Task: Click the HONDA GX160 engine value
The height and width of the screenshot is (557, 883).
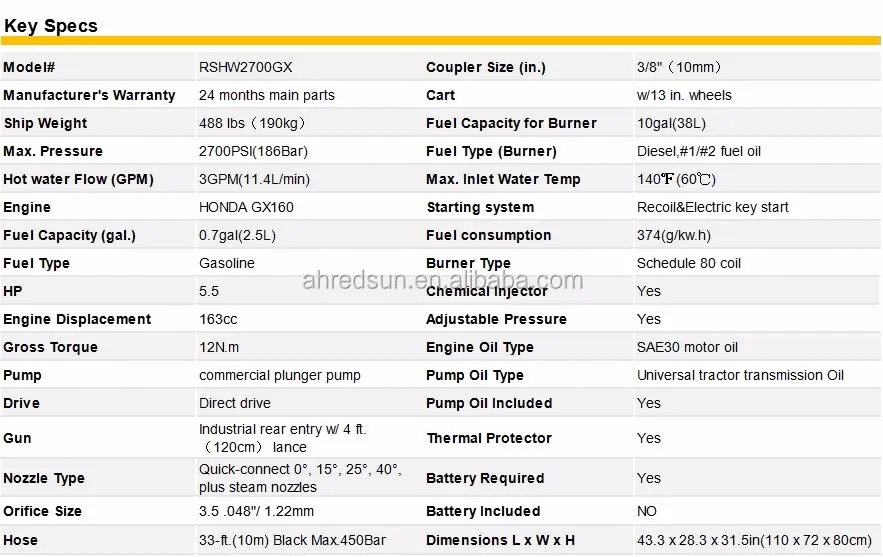Action: point(246,207)
